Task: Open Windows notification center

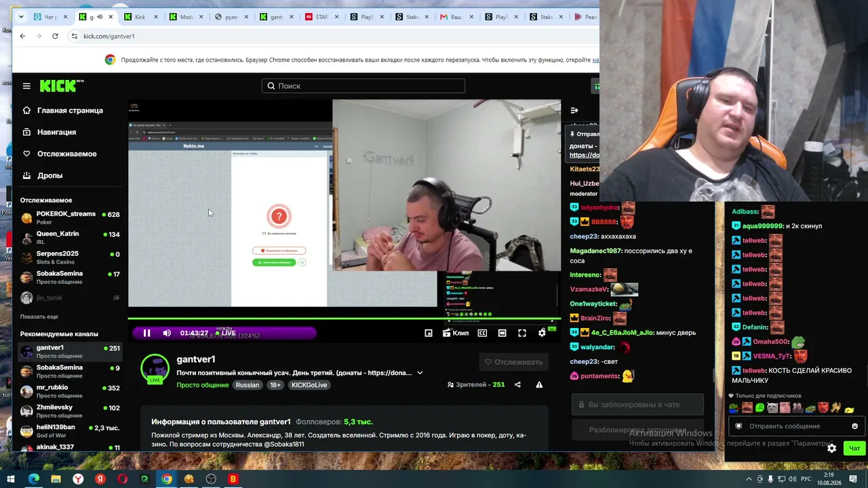Action: pos(854,479)
